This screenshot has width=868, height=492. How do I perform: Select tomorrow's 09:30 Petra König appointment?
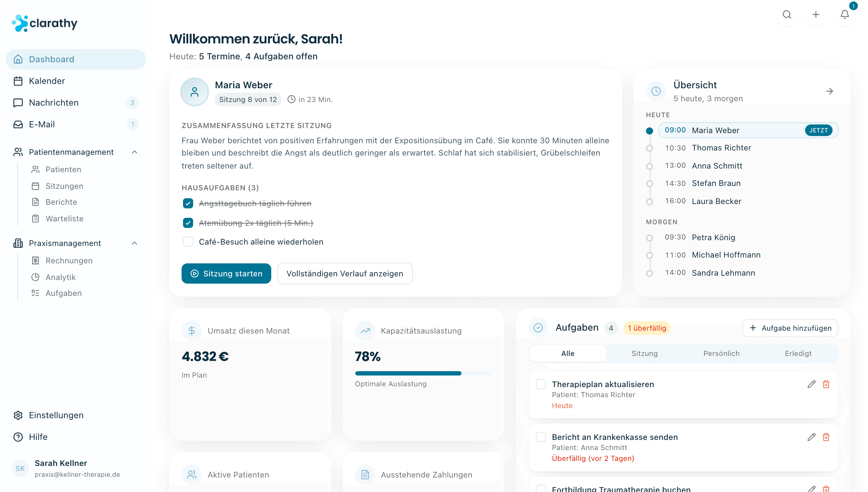pos(749,237)
